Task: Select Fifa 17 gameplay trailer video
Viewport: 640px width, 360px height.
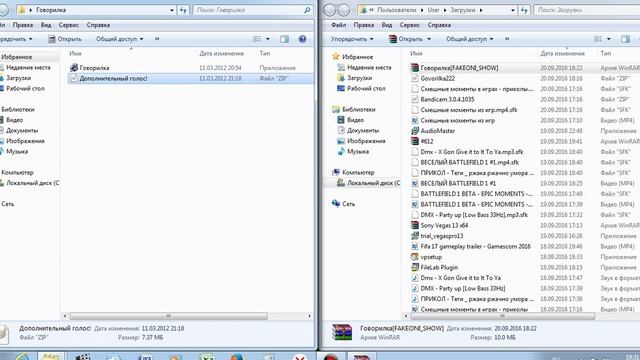Action: pyautogui.click(x=476, y=247)
